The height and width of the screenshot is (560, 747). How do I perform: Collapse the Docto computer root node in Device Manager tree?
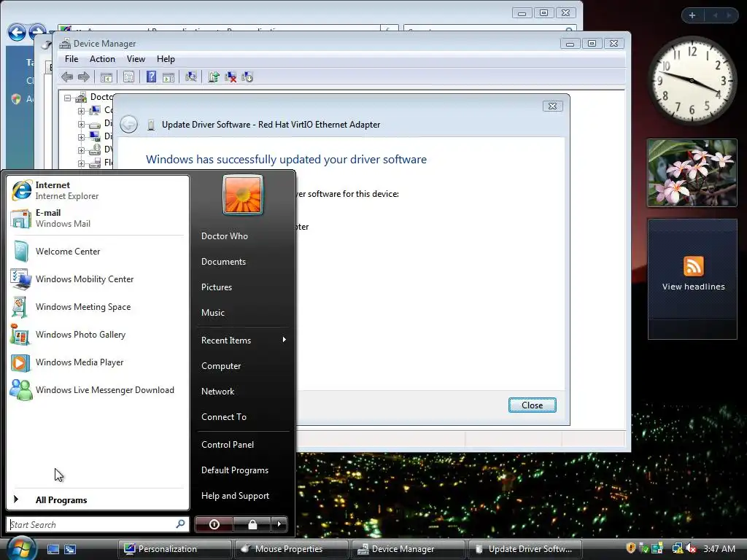point(68,98)
